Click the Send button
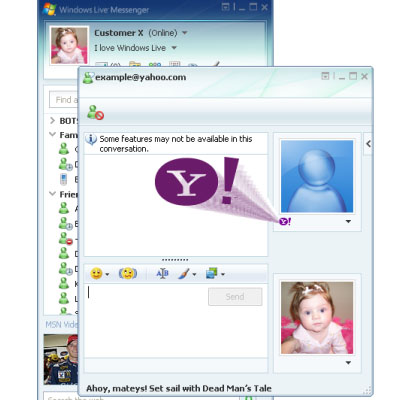Screen dimensions: 400x400 click(x=235, y=297)
